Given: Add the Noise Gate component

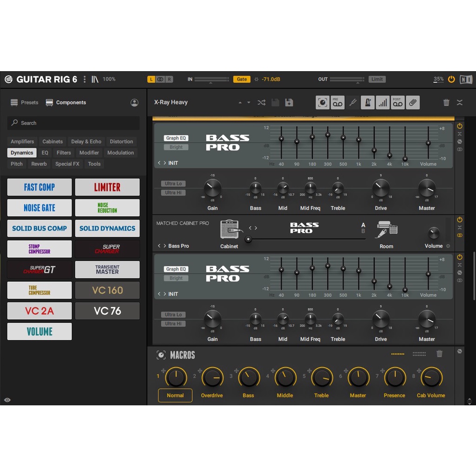Looking at the screenshot, I should click(x=40, y=208).
